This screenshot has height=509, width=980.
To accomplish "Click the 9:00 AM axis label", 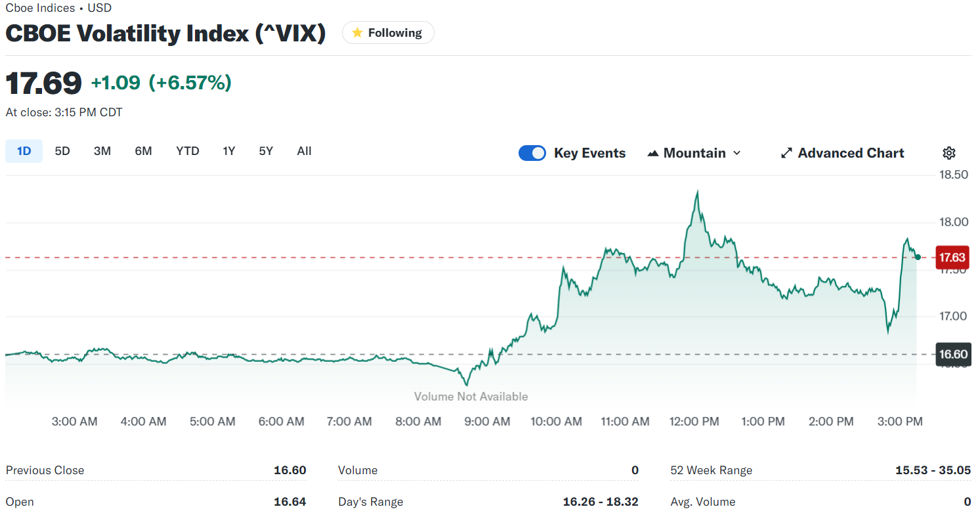I will [x=487, y=422].
